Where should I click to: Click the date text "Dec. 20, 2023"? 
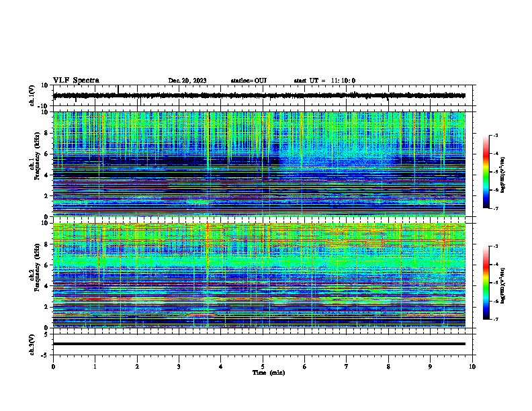187,81
